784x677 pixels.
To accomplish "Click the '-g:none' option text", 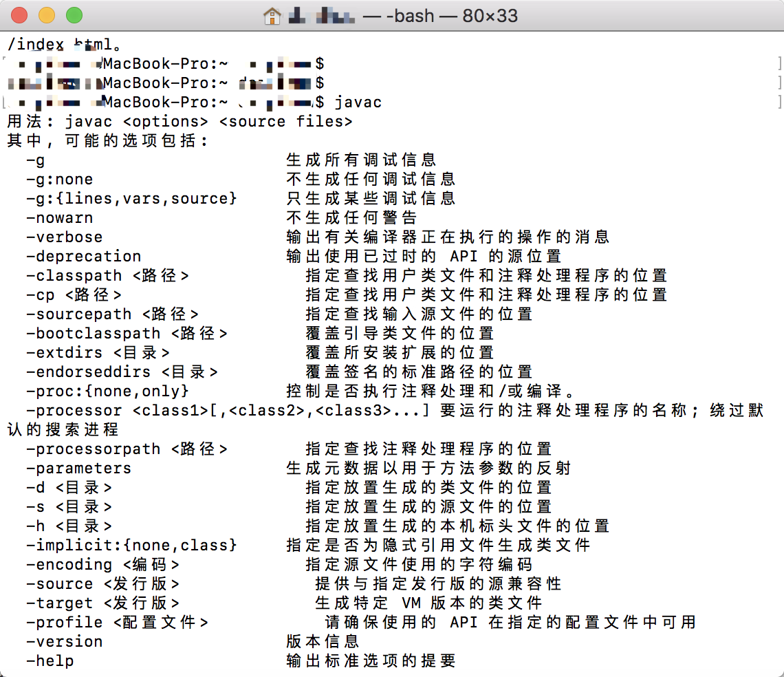I will click(60, 179).
